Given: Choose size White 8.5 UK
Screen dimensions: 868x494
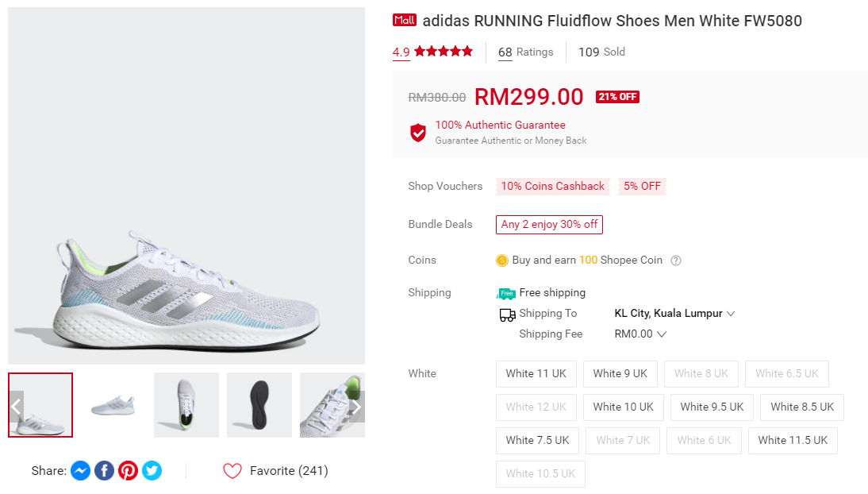Looking at the screenshot, I should (x=801, y=407).
